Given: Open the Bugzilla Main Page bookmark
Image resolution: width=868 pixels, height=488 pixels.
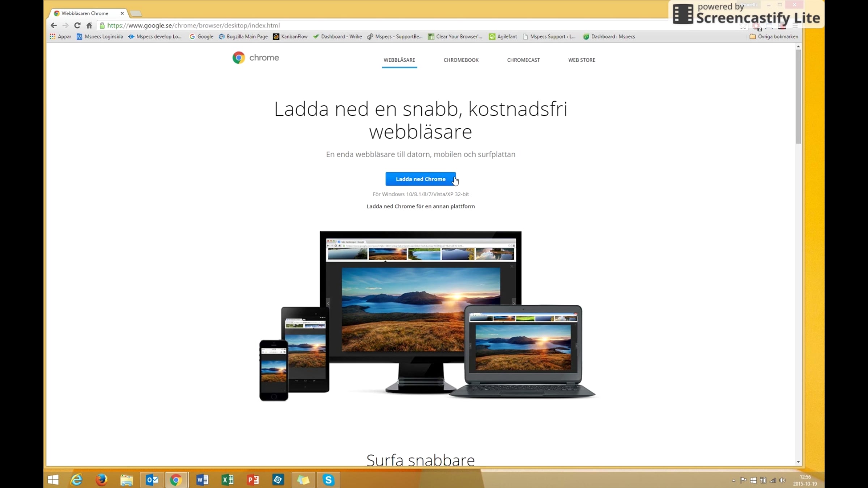Looking at the screenshot, I should [243, 37].
